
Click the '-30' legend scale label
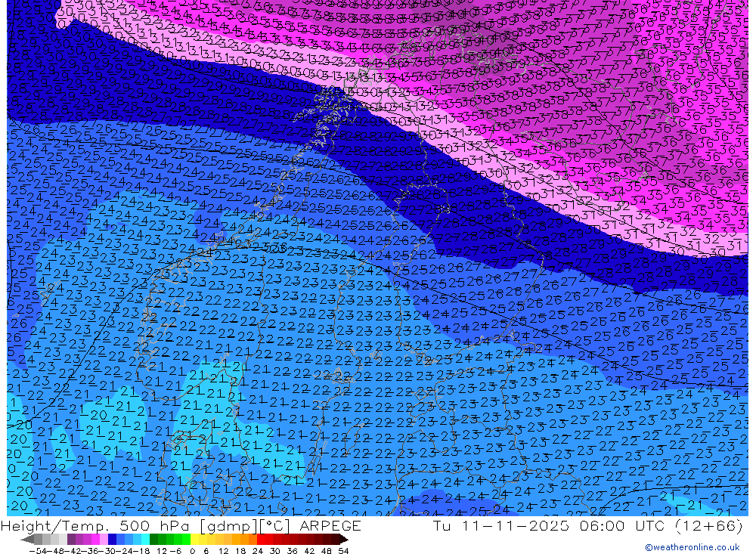[107, 551]
